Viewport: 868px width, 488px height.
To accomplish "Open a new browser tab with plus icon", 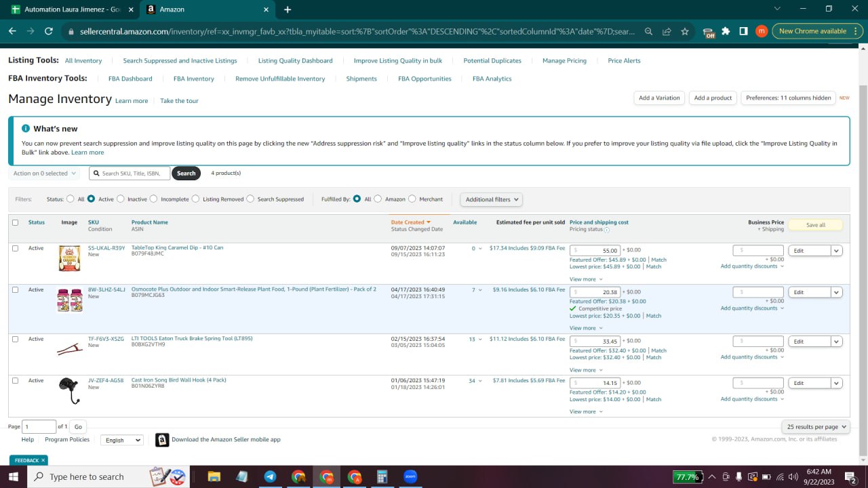I will click(288, 9).
